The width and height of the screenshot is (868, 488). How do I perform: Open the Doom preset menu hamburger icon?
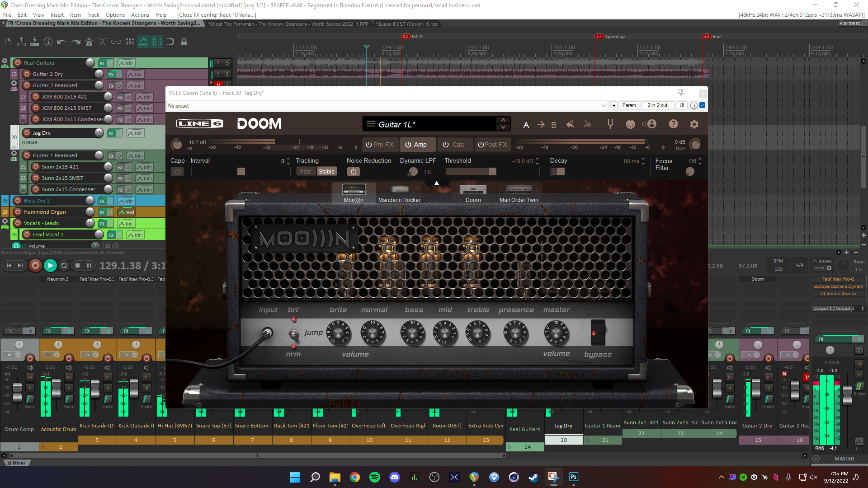[x=371, y=124]
